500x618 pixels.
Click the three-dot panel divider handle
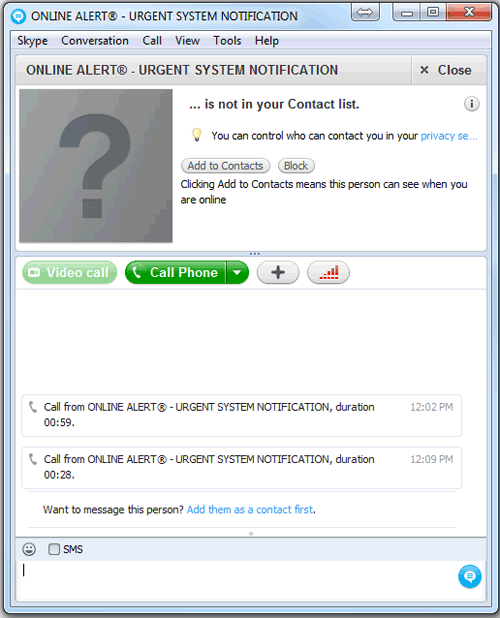(x=255, y=254)
